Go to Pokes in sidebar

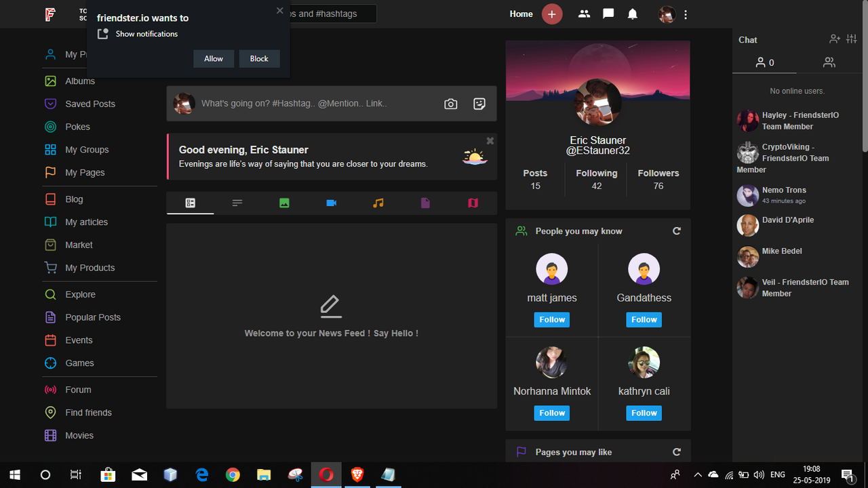77,127
